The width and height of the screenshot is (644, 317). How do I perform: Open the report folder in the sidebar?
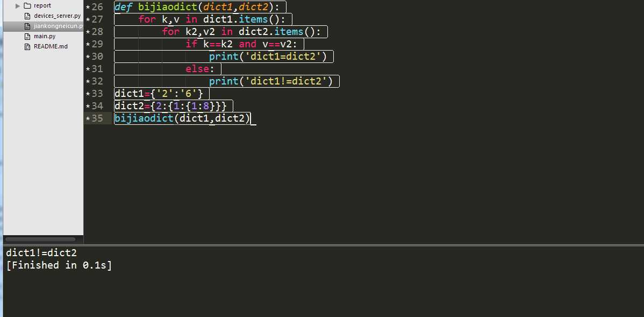click(42, 6)
